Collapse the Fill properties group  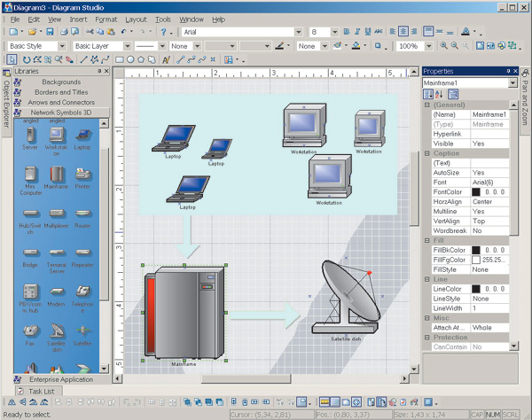426,240
